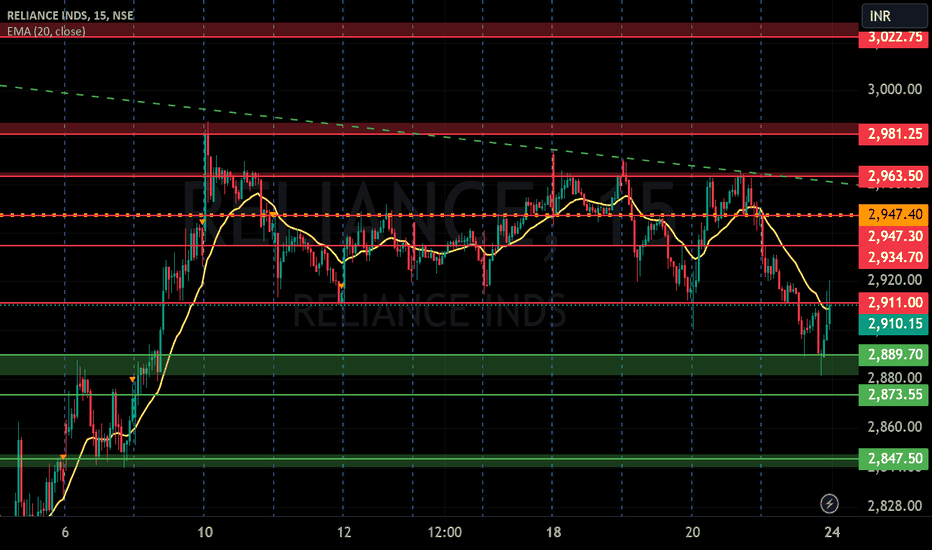Image resolution: width=932 pixels, height=550 pixels.
Task: Select the RELIANCE INDS, 15, NSE title
Action: click(x=70, y=15)
